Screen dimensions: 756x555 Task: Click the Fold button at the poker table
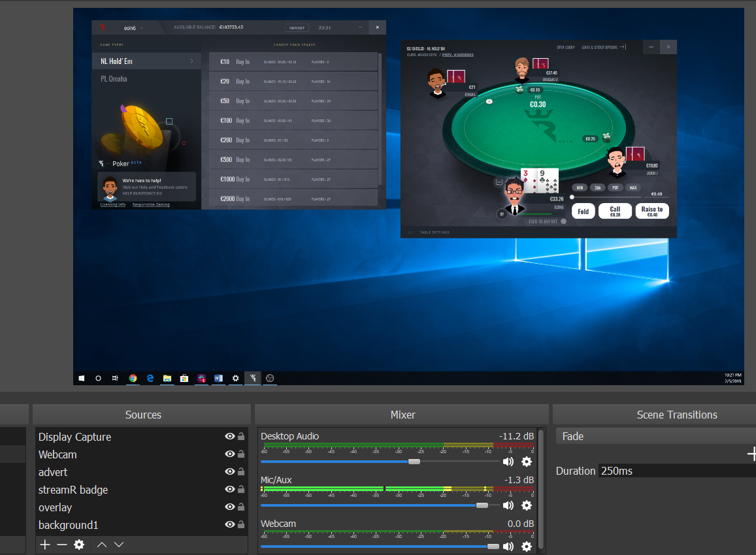tap(583, 211)
